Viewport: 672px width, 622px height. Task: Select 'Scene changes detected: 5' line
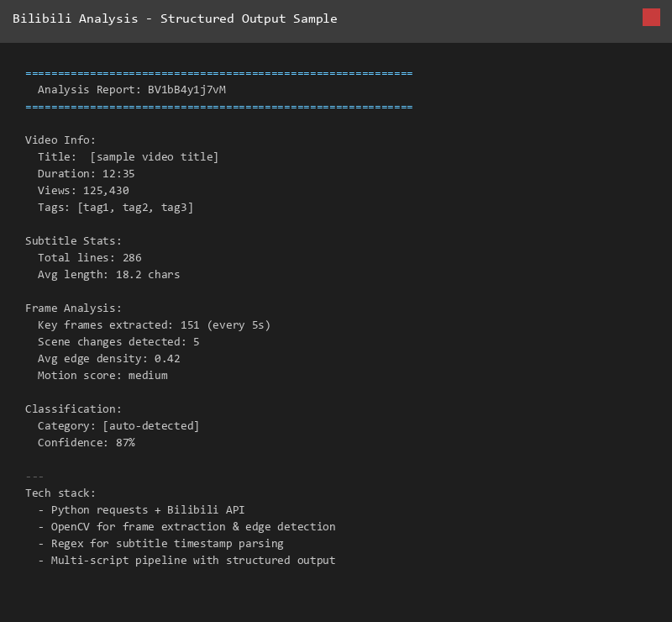118,342
